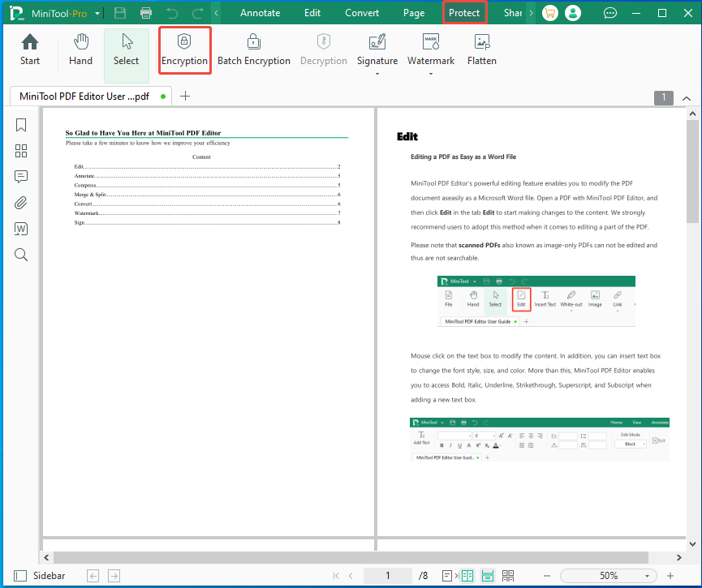
Task: Open the Bookmarks sidebar panel
Action: tap(21, 125)
